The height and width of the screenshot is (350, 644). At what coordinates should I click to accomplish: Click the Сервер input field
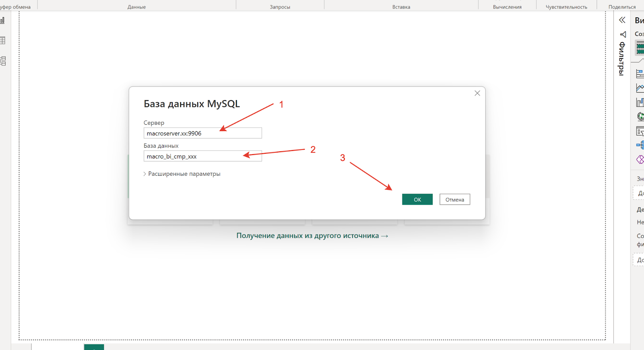[202, 133]
